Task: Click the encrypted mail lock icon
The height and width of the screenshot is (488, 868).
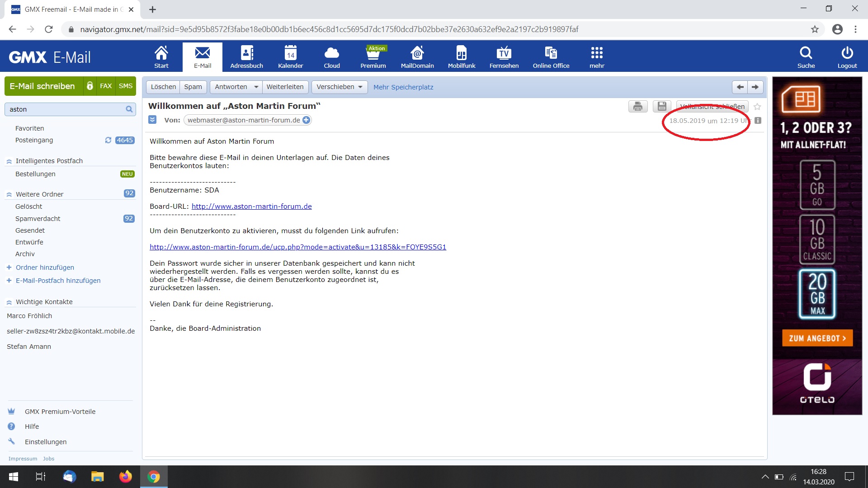Action: click(x=90, y=86)
